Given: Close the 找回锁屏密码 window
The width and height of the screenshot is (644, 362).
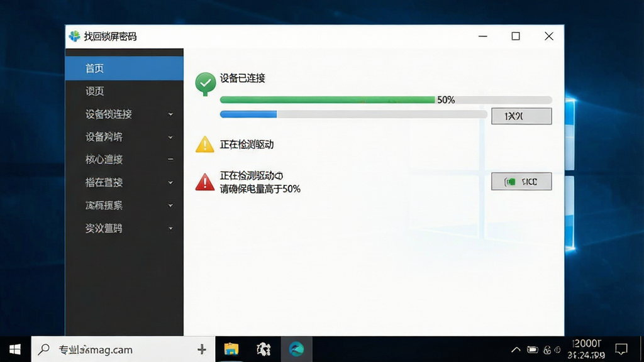Looking at the screenshot, I should pos(548,36).
